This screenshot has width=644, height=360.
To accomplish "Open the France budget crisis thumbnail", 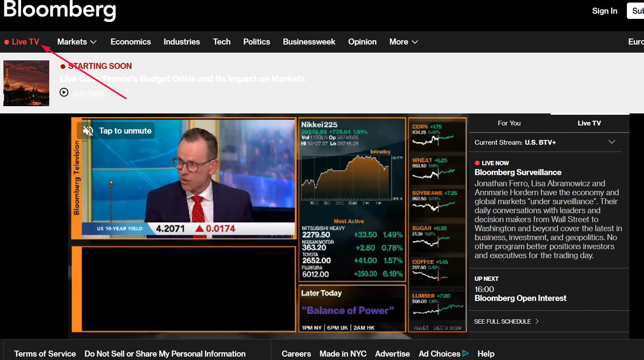I will [x=26, y=83].
